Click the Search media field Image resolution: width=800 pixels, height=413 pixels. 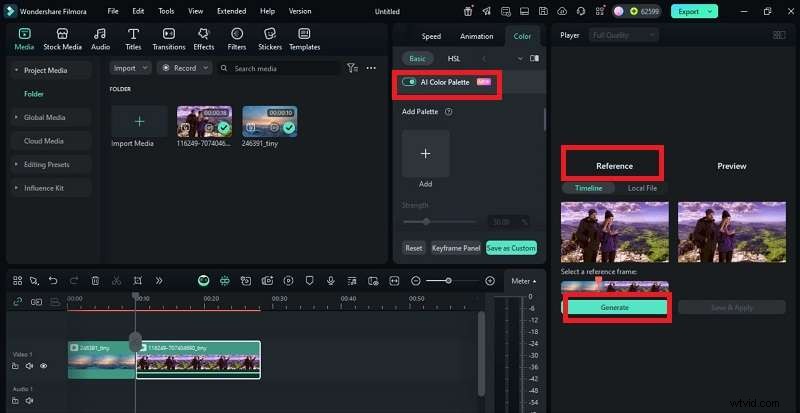tap(279, 68)
